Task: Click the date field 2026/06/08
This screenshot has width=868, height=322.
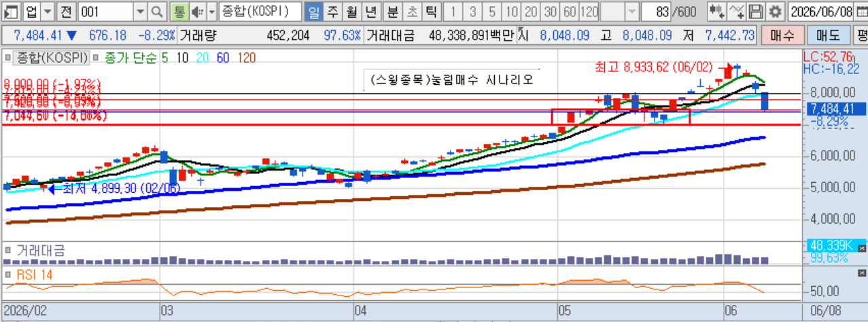Action: click(820, 12)
